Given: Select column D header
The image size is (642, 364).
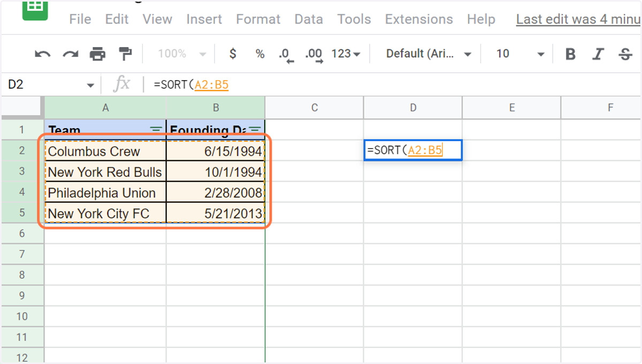Looking at the screenshot, I should coord(413,107).
